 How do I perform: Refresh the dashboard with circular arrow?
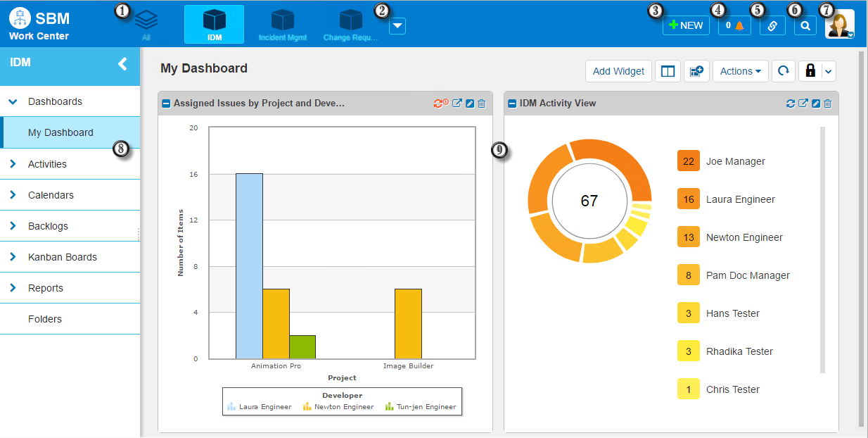pyautogui.click(x=783, y=71)
